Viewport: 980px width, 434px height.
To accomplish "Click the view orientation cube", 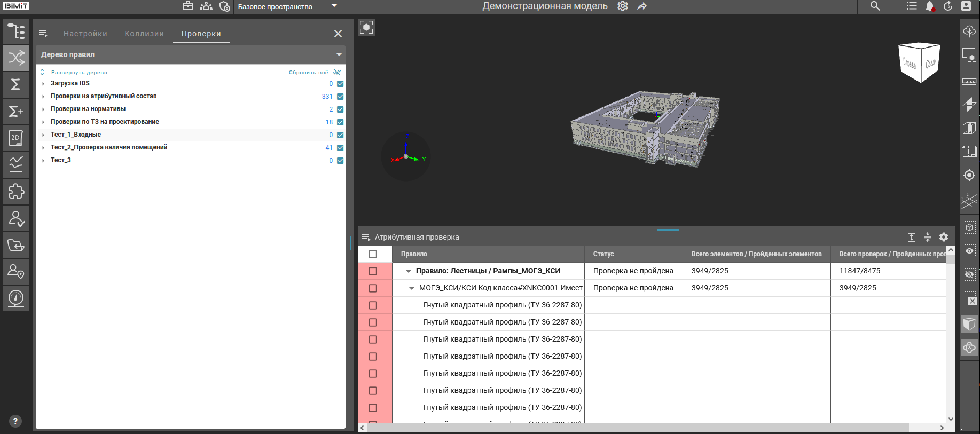I will click(920, 62).
